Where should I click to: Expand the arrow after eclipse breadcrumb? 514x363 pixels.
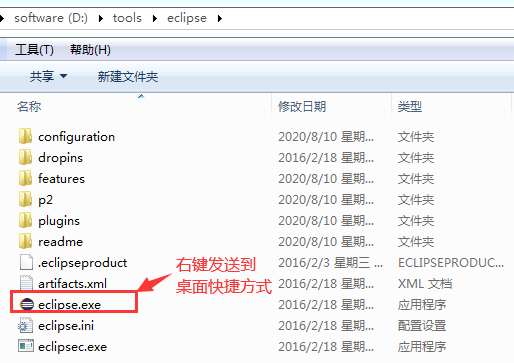pos(219,18)
